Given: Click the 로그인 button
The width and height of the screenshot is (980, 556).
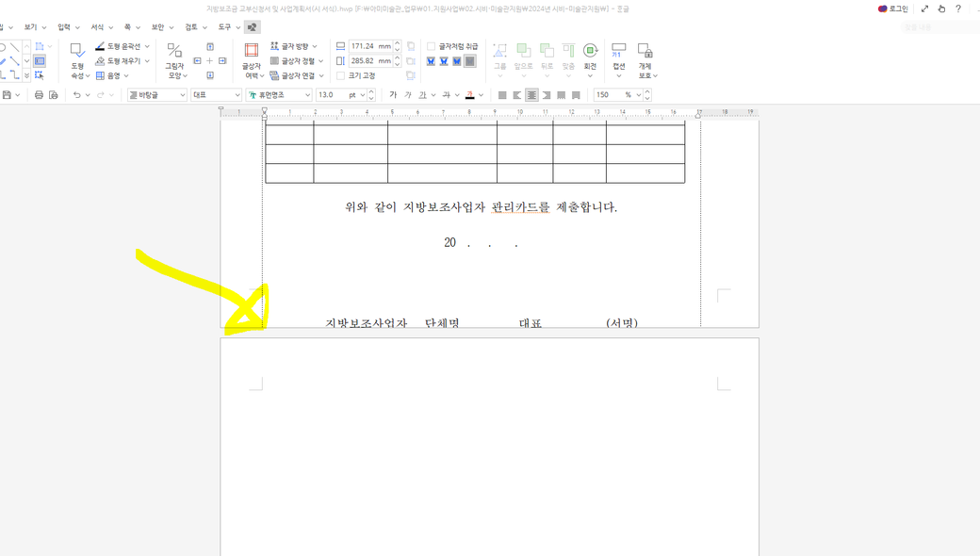Looking at the screenshot, I should coord(892,8).
